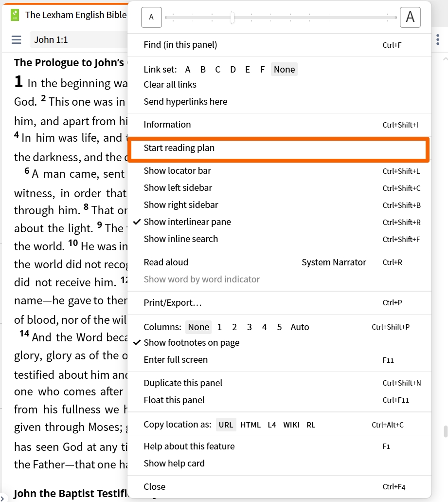The width and height of the screenshot is (448, 502).
Task: Set columns to 5
Action: click(x=280, y=327)
